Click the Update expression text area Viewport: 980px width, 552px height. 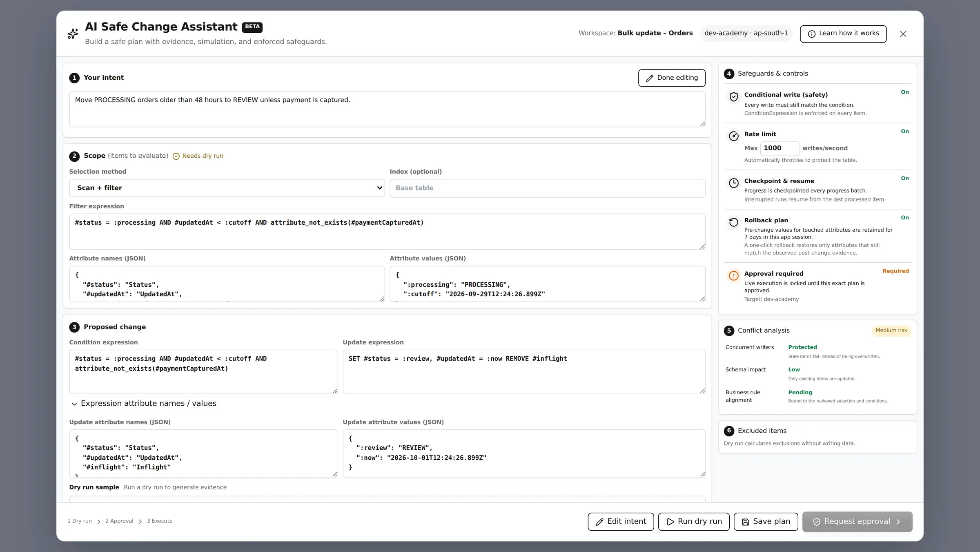(524, 372)
